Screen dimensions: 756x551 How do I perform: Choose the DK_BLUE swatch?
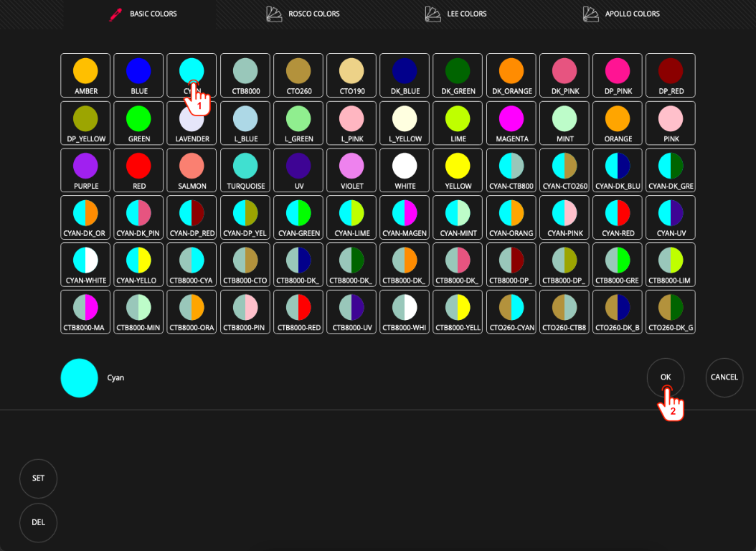(x=405, y=75)
